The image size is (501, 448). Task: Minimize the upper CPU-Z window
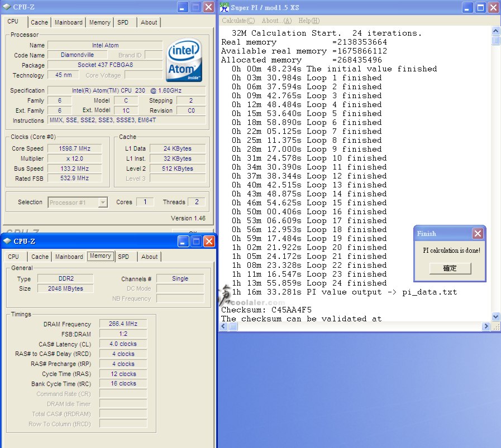[x=183, y=7]
